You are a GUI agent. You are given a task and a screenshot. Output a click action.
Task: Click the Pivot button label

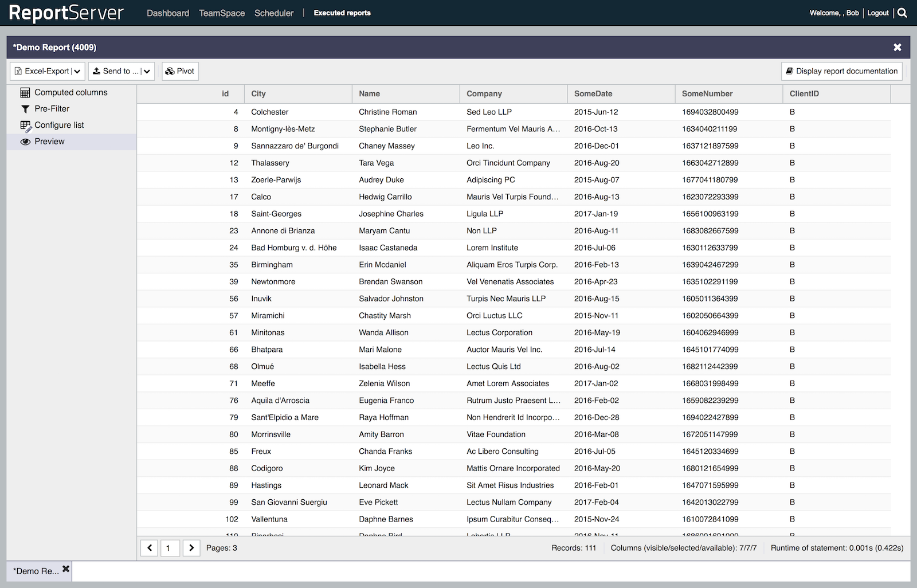point(186,71)
